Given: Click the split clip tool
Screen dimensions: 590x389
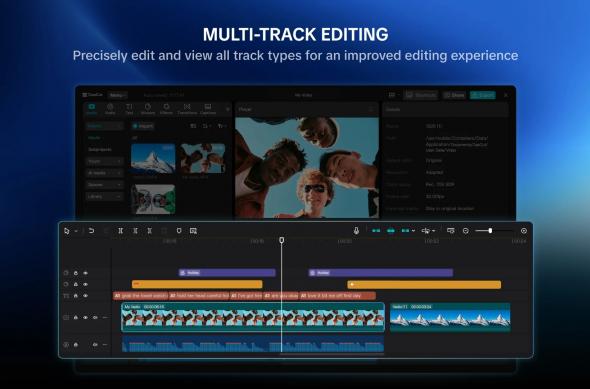Looking at the screenshot, I should point(120,231).
